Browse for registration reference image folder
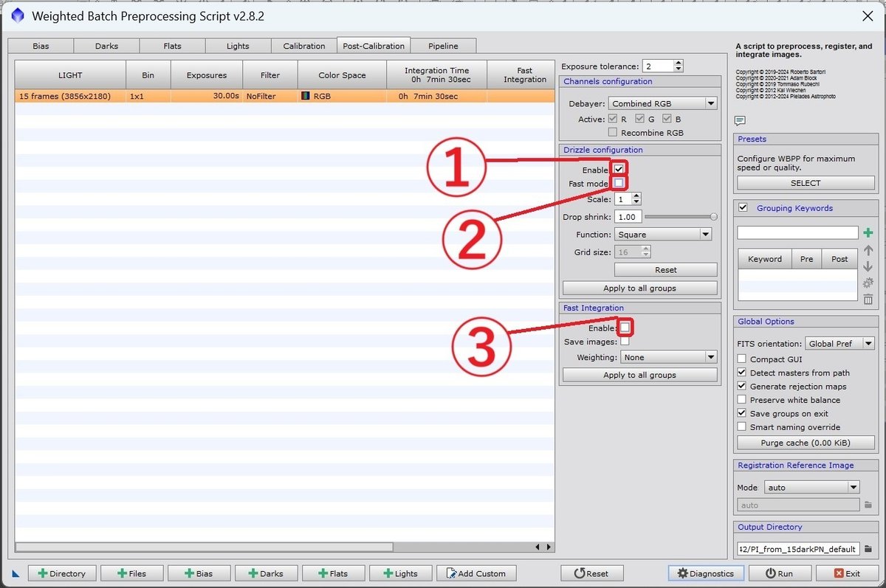The height and width of the screenshot is (588, 886). 868,505
